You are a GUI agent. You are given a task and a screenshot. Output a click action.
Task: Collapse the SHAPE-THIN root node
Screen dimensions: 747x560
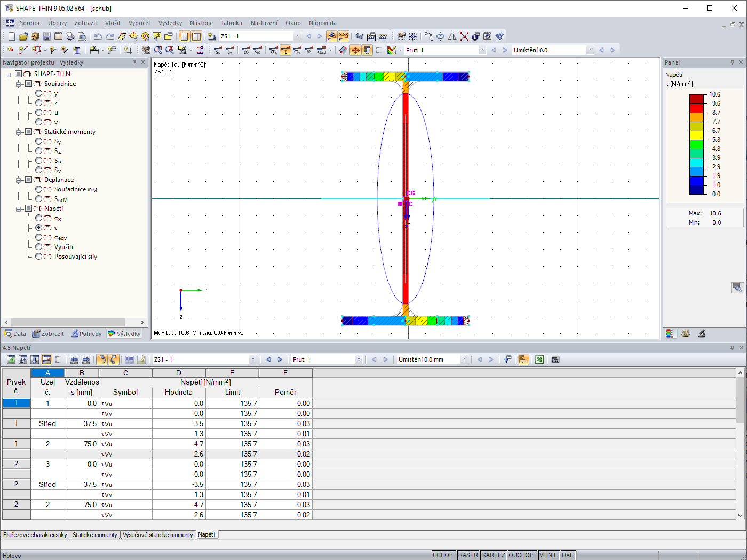tap(9, 74)
